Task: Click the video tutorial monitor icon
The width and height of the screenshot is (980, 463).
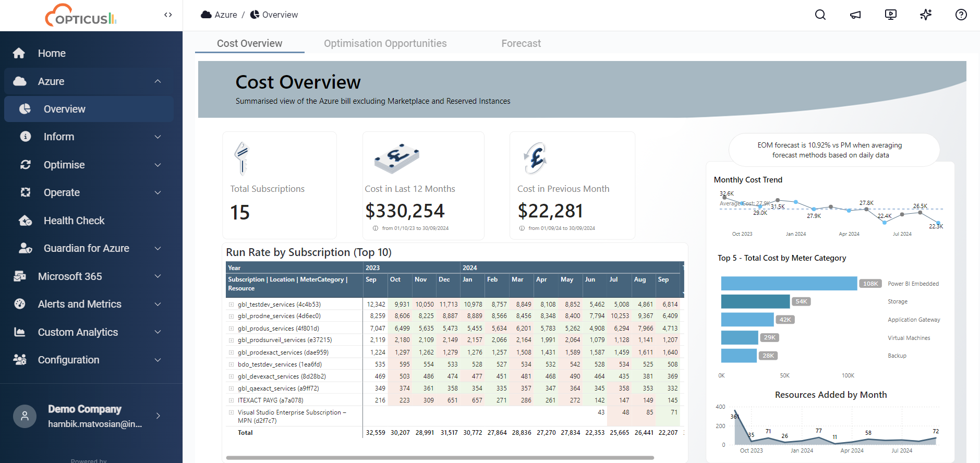Action: pos(891,15)
